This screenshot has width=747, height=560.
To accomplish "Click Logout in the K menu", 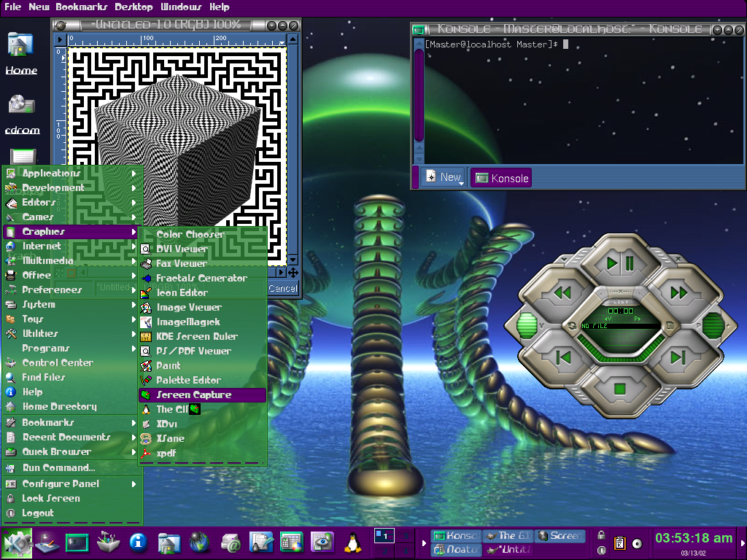I will click(71, 513).
